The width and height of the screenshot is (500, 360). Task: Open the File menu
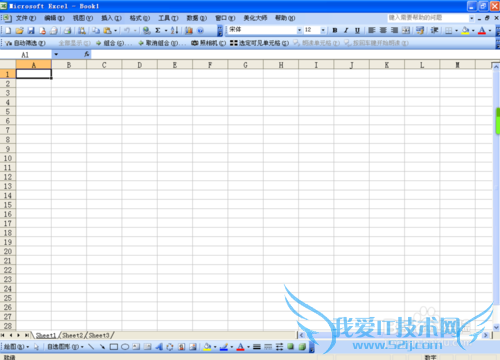[26, 18]
